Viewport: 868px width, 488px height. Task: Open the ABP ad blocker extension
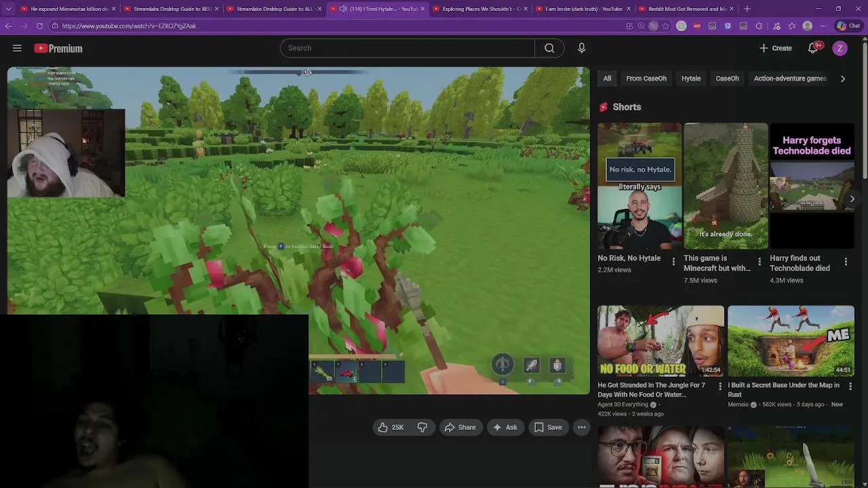[696, 26]
